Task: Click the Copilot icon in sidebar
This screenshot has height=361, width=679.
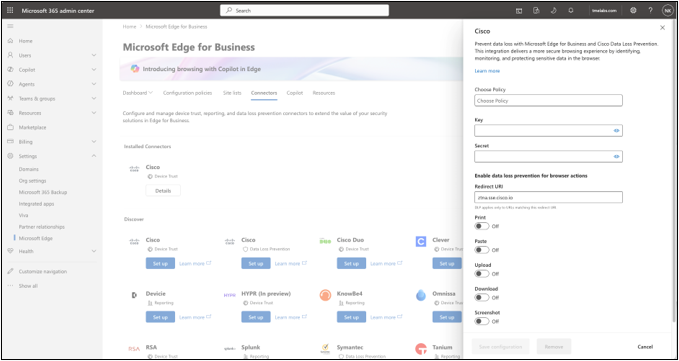Action: 10,70
